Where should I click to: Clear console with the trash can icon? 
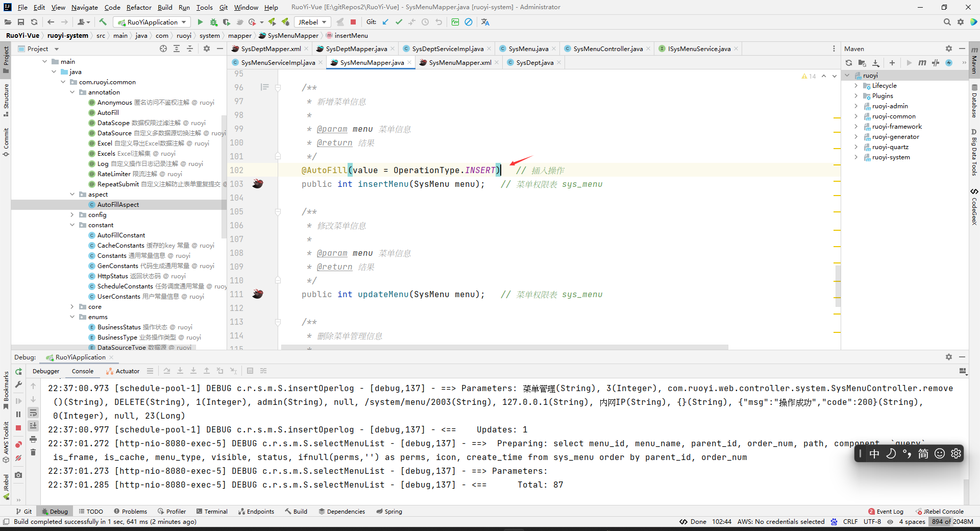click(x=33, y=452)
